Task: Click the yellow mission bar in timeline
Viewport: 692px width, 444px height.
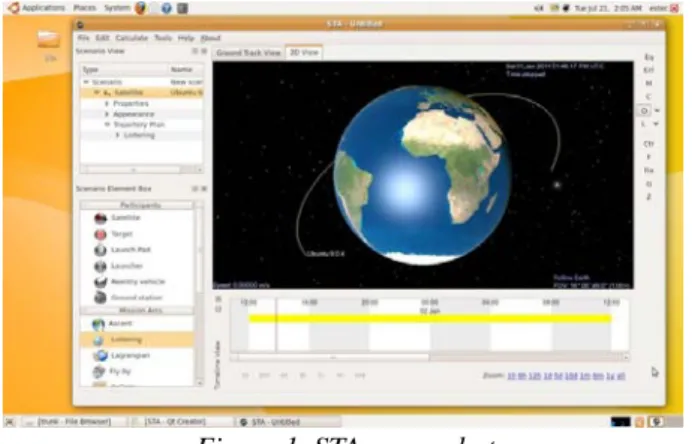Action: [x=430, y=318]
